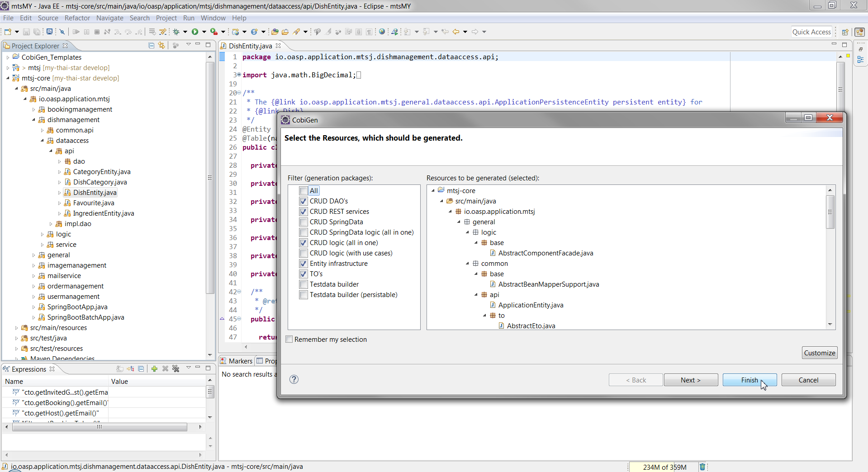Click the Open Type toolbar icon
Screen dimensions: 868x472
pyautogui.click(x=275, y=32)
